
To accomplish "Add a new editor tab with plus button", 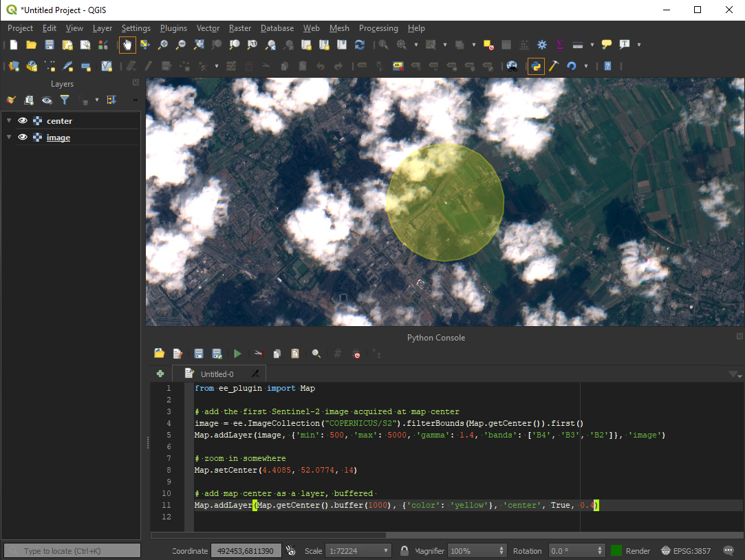I will (160, 374).
